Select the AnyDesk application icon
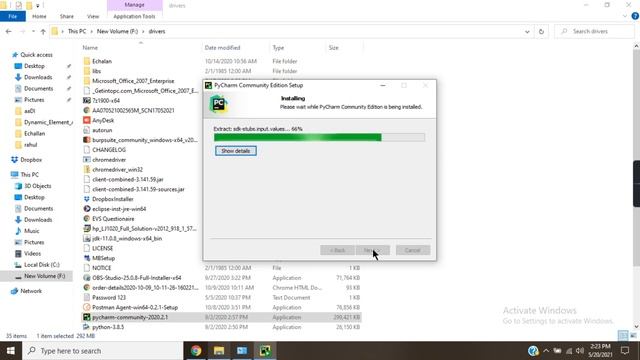The width and height of the screenshot is (640, 360). click(x=87, y=120)
